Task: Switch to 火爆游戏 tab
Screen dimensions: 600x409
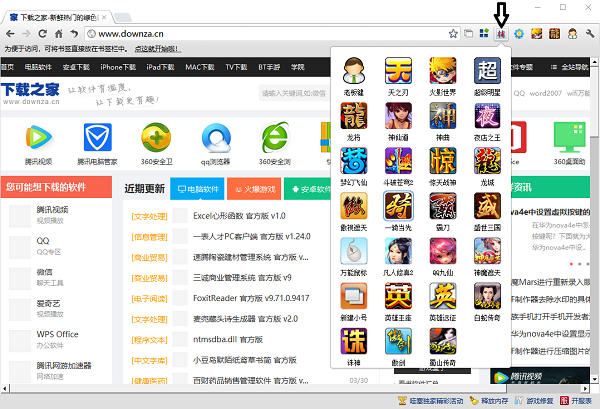Action: 254,189
